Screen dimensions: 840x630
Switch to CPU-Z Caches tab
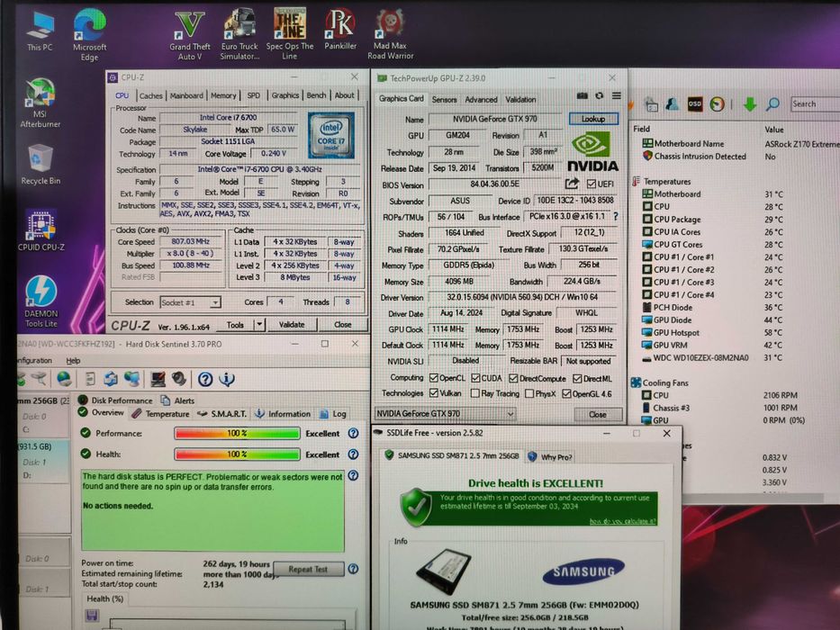[150, 95]
